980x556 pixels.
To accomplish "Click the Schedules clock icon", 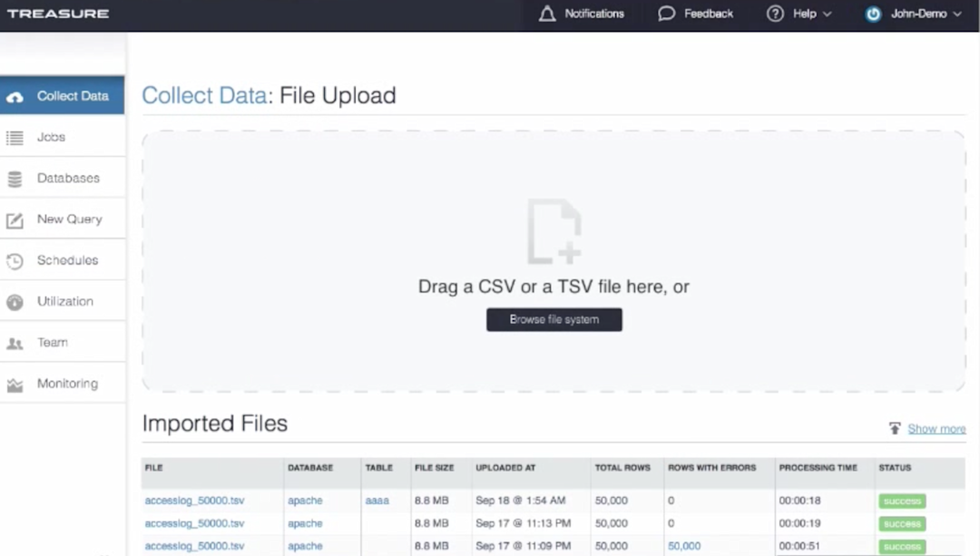I will [15, 261].
